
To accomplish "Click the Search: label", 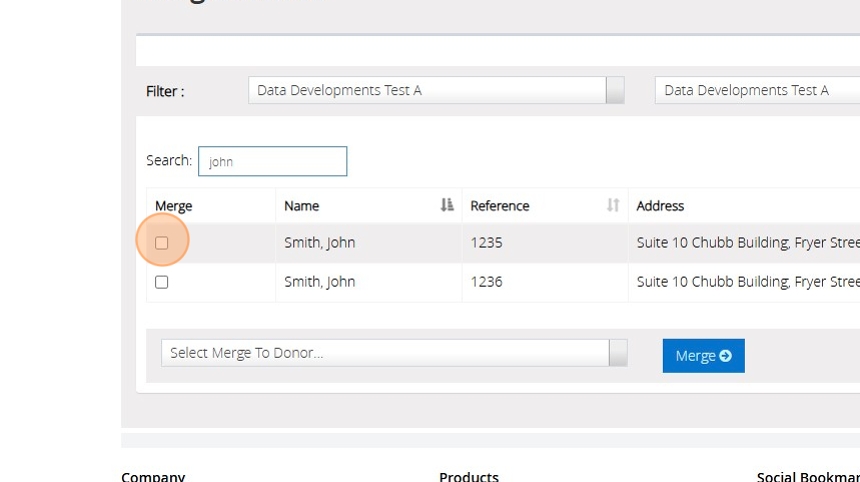I will pyautogui.click(x=169, y=160).
